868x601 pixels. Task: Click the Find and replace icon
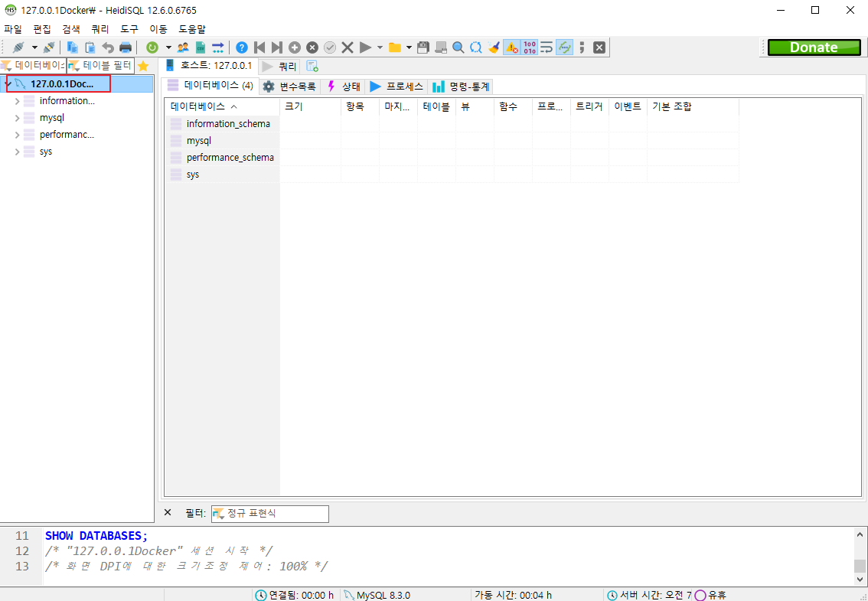tap(475, 47)
